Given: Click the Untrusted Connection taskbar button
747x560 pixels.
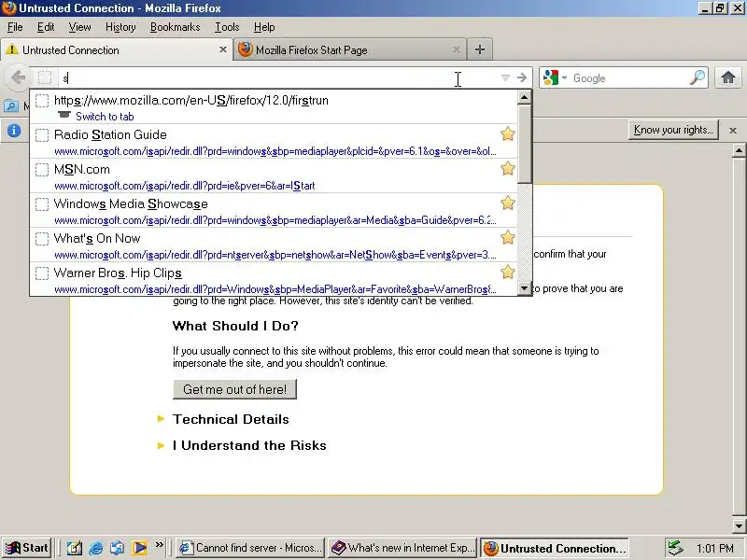Looking at the screenshot, I should pyautogui.click(x=555, y=548).
